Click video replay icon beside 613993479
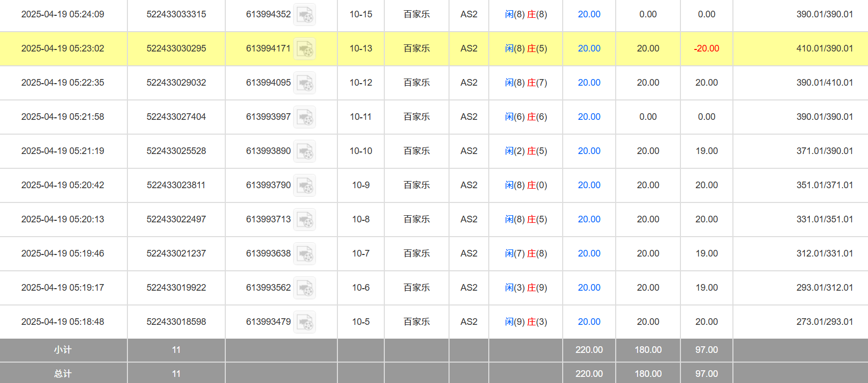This screenshot has height=383, width=868. pos(305,322)
